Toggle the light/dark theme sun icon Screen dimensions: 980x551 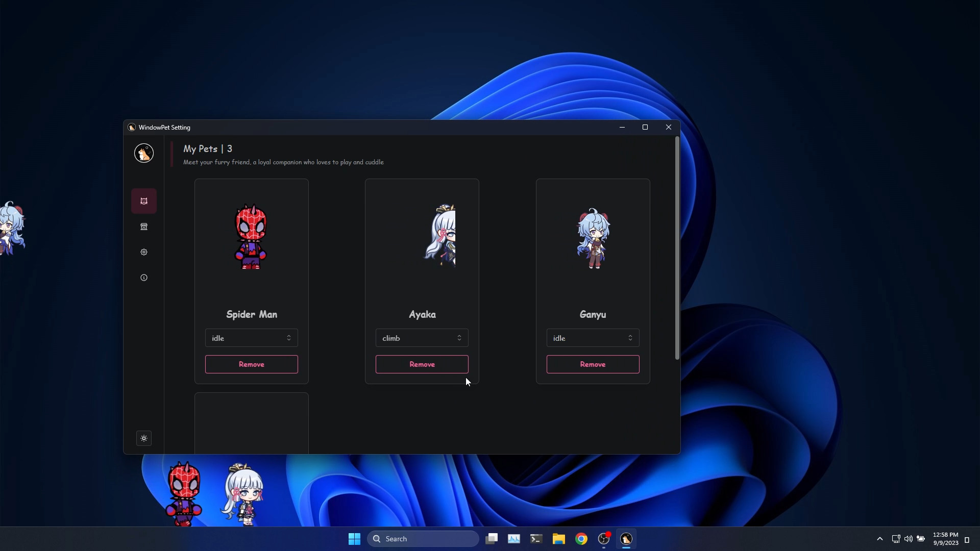144,438
